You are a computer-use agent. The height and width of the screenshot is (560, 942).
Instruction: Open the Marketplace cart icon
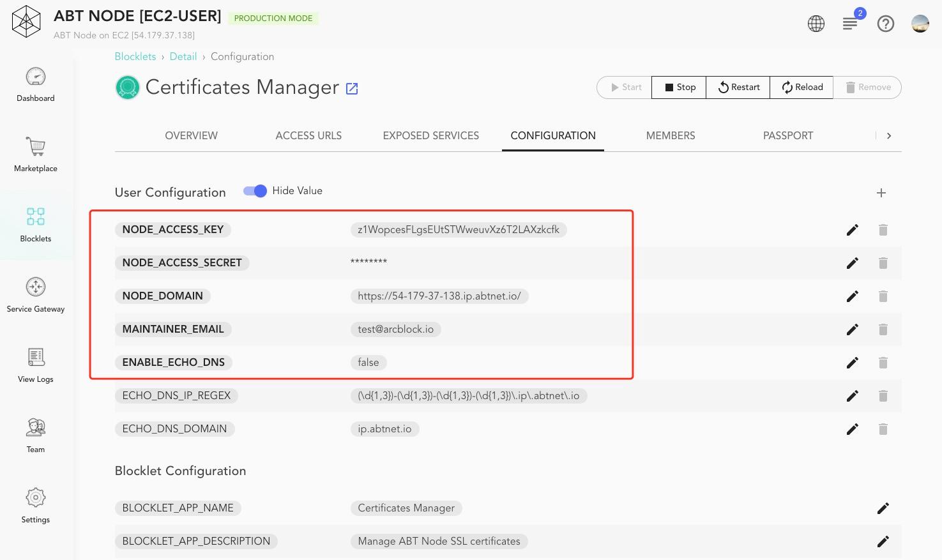(36, 146)
